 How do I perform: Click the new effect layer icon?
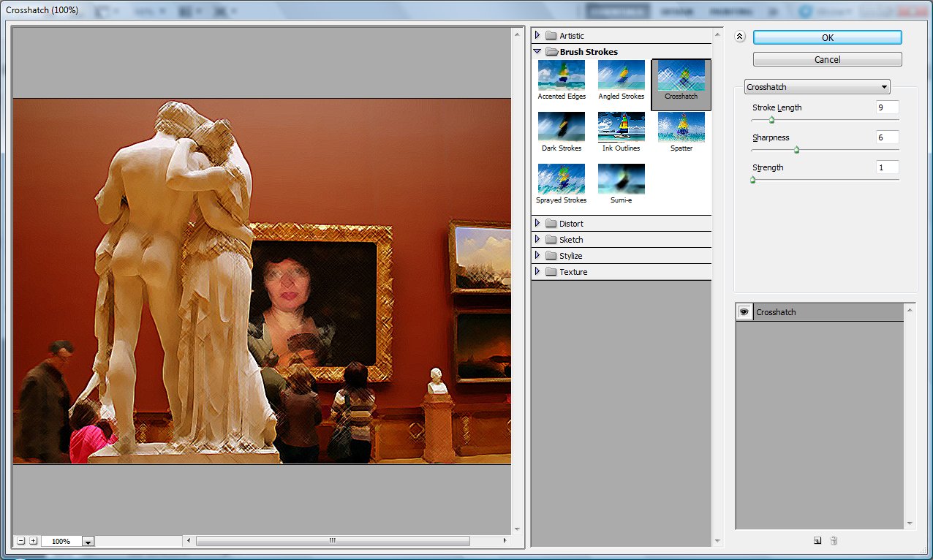point(817,541)
